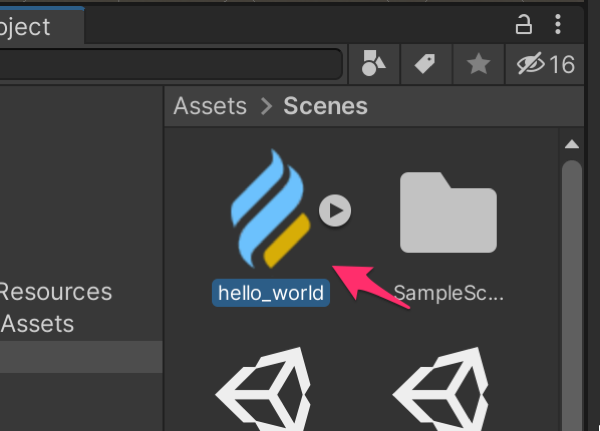Select the Resources folder in the tree
Screen dimensions: 600x431
[55, 292]
